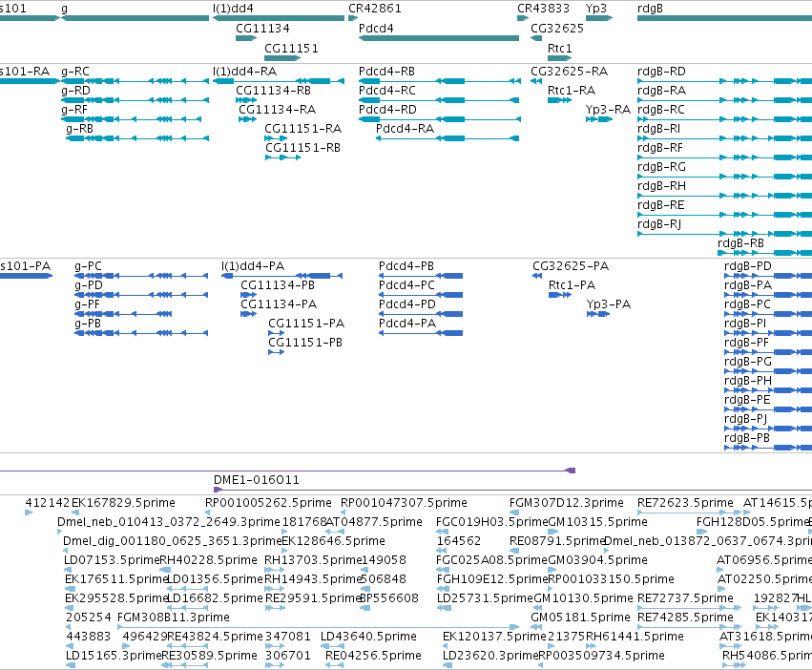This screenshot has width=812, height=670.
Task: Click the DME1-016011 feature label
Action: 257,480
